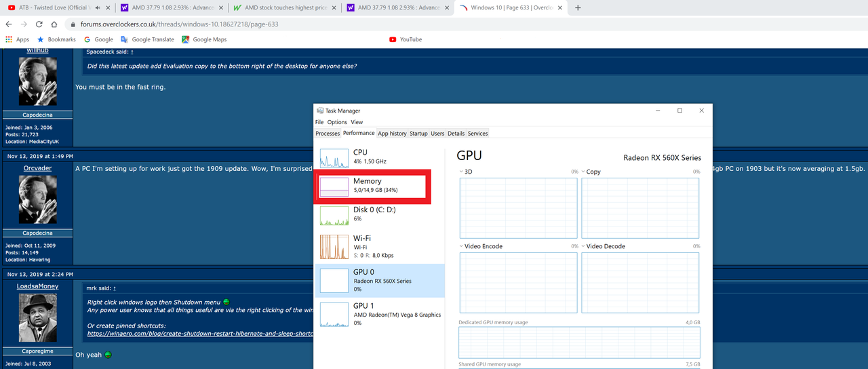Jump to quoted Spacedeck post arrow
868x369 pixels.
tap(132, 52)
